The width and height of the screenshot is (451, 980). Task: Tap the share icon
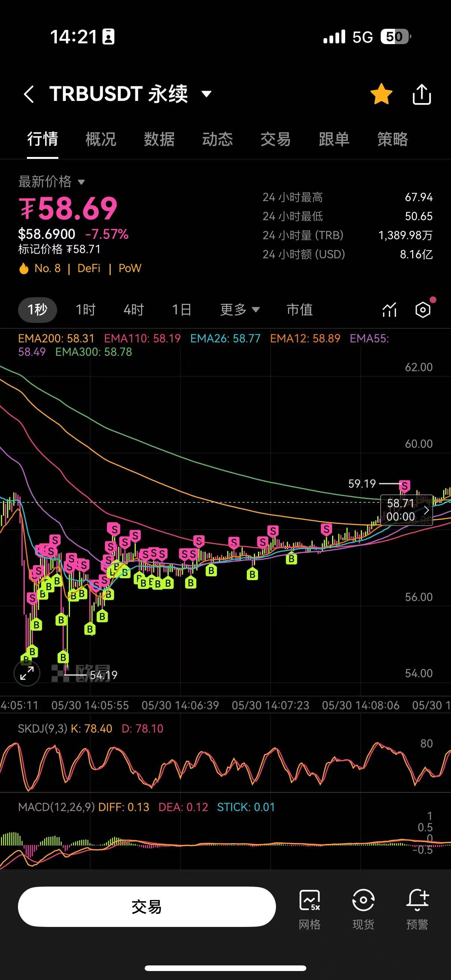tap(422, 94)
